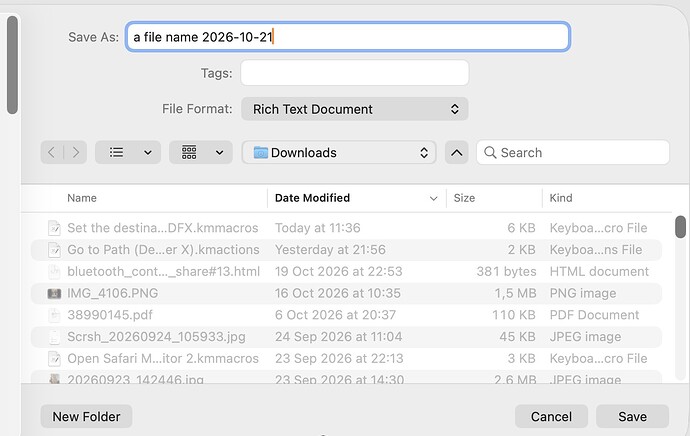Click the date Yesterday at 21:56
690x436 pixels.
tap(330, 249)
